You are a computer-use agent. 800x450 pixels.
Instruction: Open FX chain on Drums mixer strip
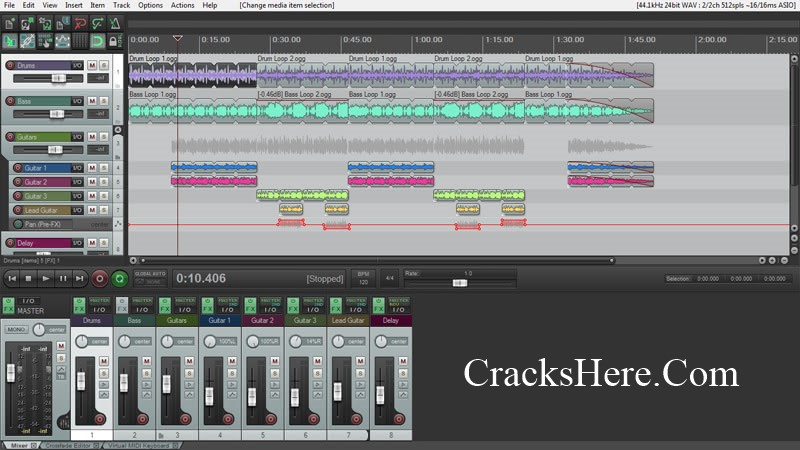[x=80, y=306]
